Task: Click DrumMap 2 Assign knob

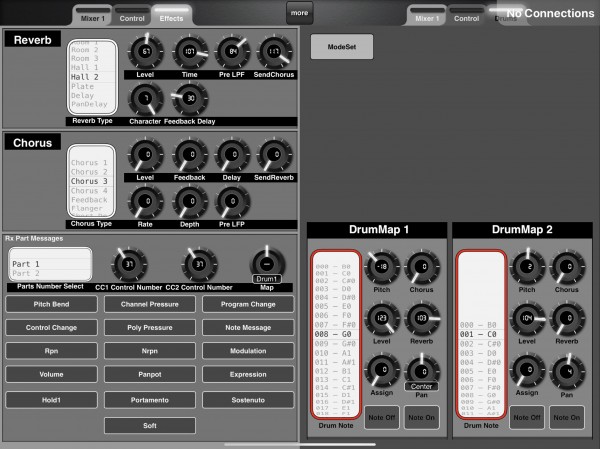Action: coord(527,370)
